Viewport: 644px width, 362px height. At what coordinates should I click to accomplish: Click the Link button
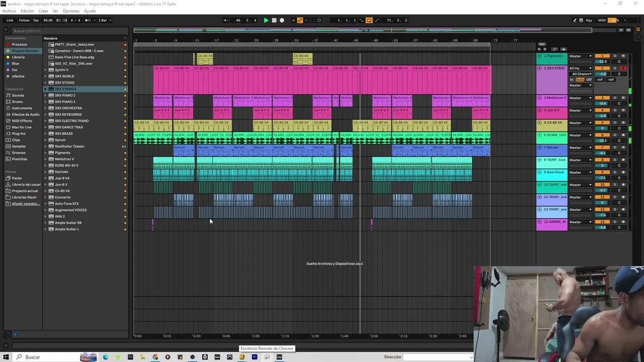[x=10, y=20]
